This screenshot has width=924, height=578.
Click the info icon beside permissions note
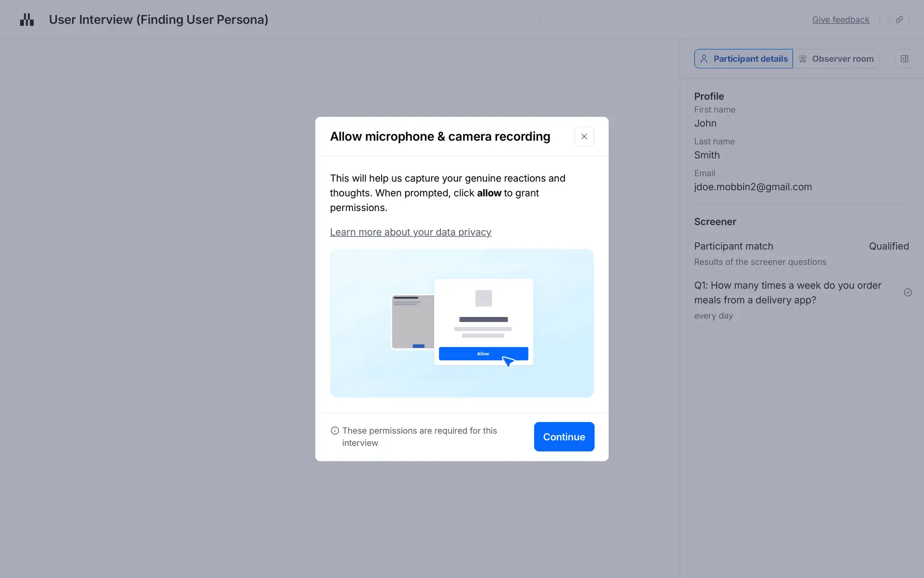[334, 431]
